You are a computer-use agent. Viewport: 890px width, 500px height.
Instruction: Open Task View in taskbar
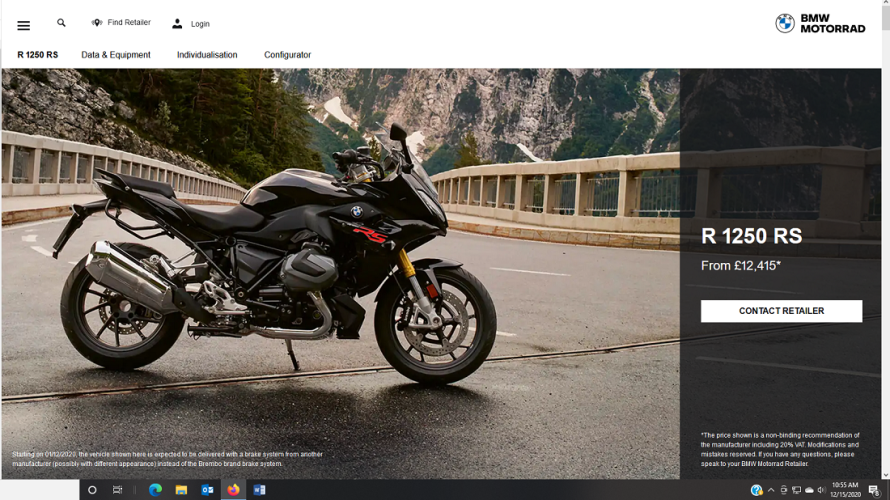click(x=117, y=490)
